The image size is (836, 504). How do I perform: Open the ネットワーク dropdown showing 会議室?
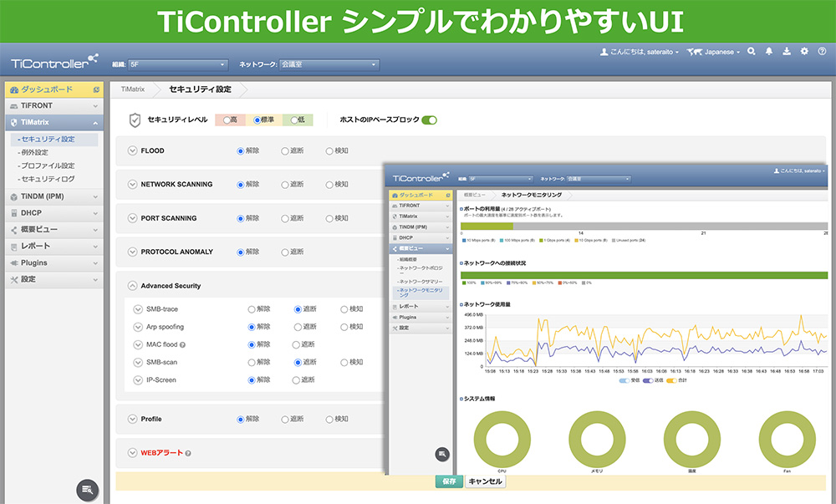[329, 64]
